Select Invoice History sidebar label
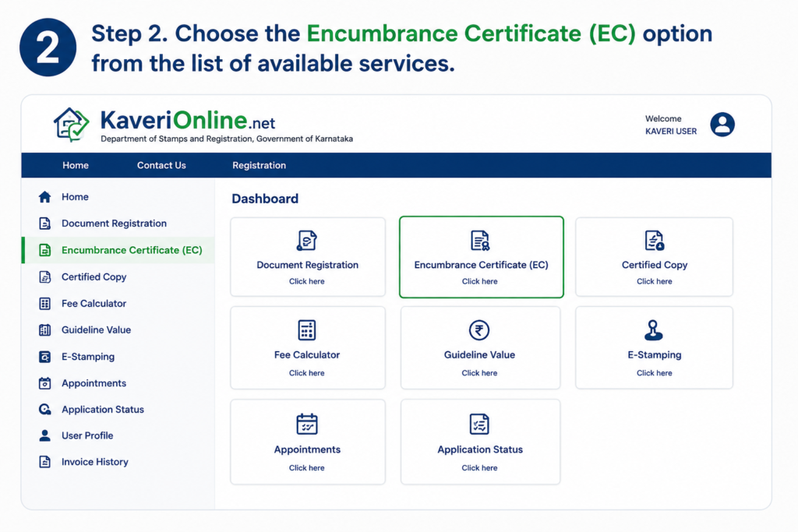Screen dimensions: 798x532 (94, 462)
